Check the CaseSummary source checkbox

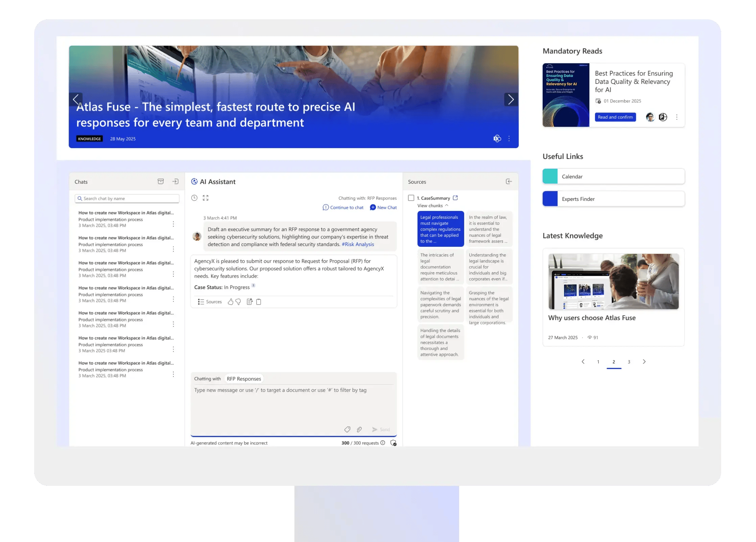coord(411,198)
